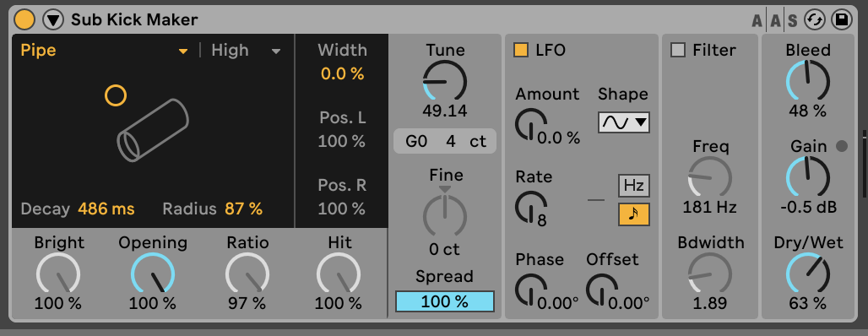Click the Spread 100 % slider bar
Screen dimensions: 868x336
[444, 301]
